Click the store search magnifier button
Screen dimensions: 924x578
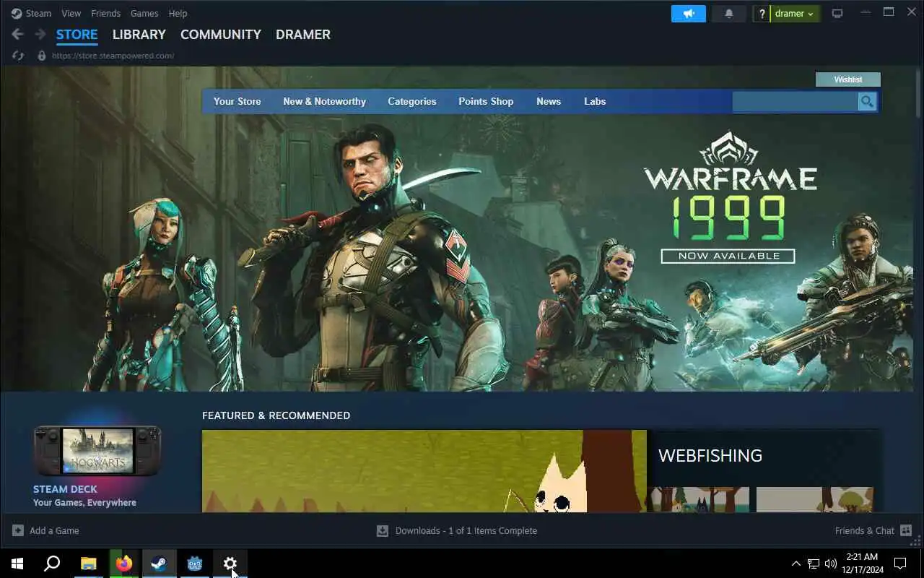[x=867, y=102]
